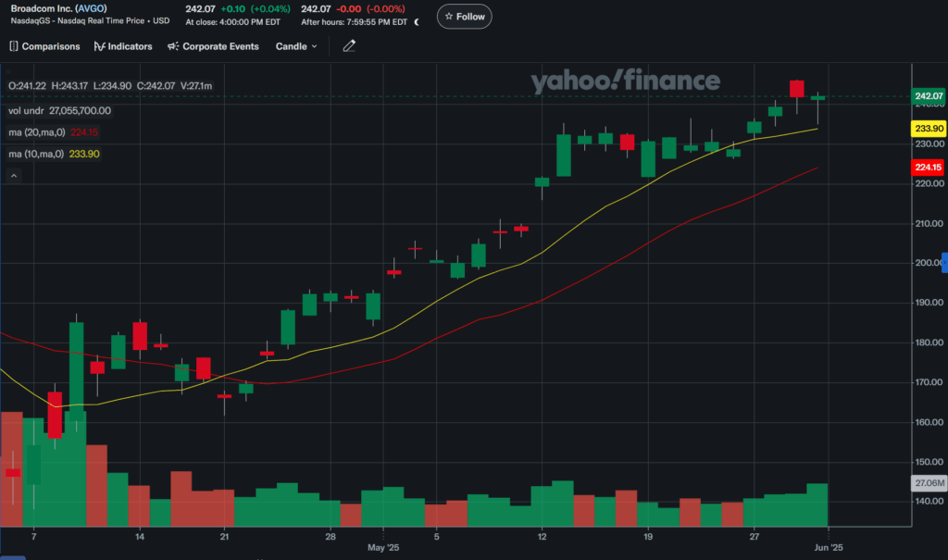Expand the Candle chart type dropdown
Screen dimensions: 948x560
point(296,46)
